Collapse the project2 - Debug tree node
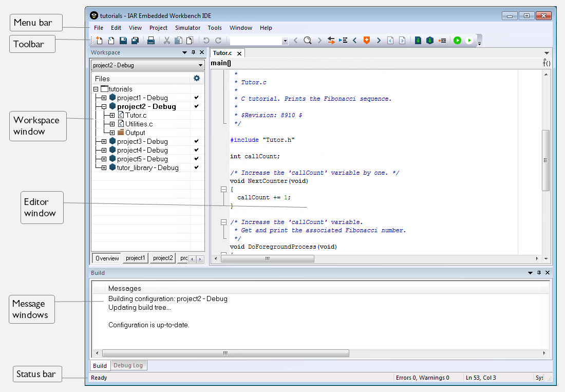The width and height of the screenshot is (565, 392). tap(104, 106)
